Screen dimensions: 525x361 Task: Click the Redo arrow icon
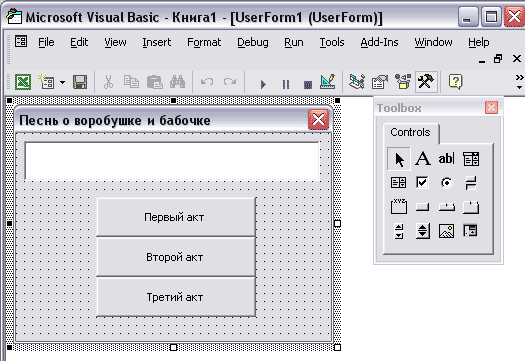(x=230, y=82)
